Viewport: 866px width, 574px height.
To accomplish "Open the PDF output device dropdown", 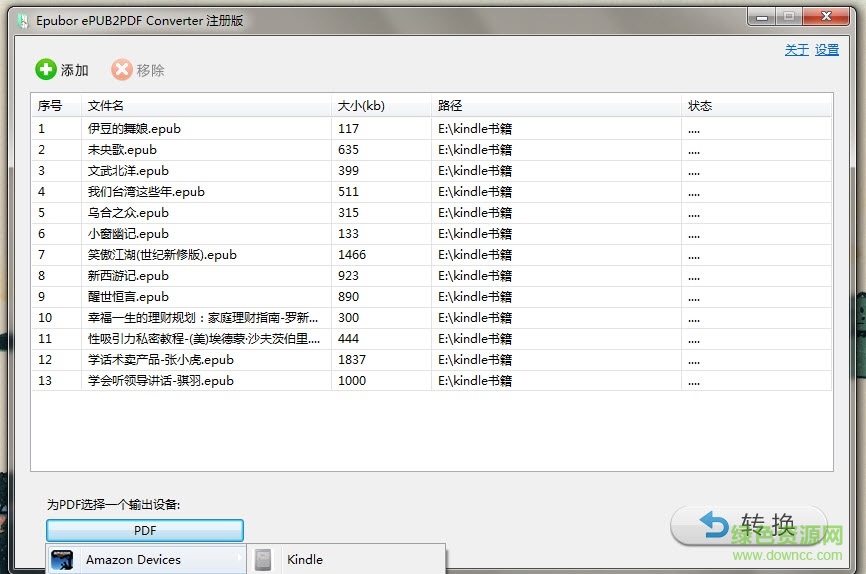I will click(x=145, y=530).
